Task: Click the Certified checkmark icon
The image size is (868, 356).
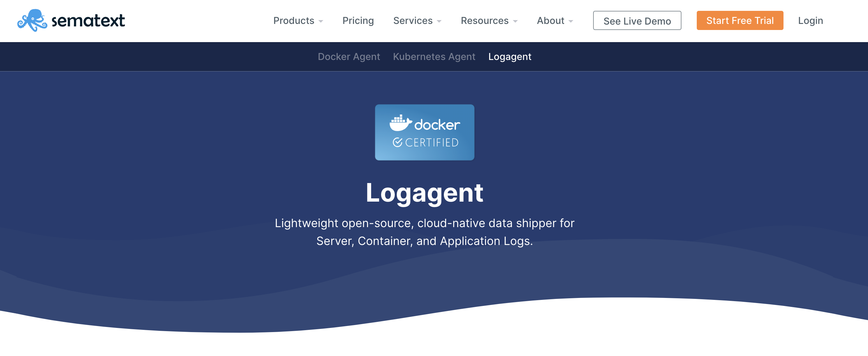Action: (x=398, y=143)
